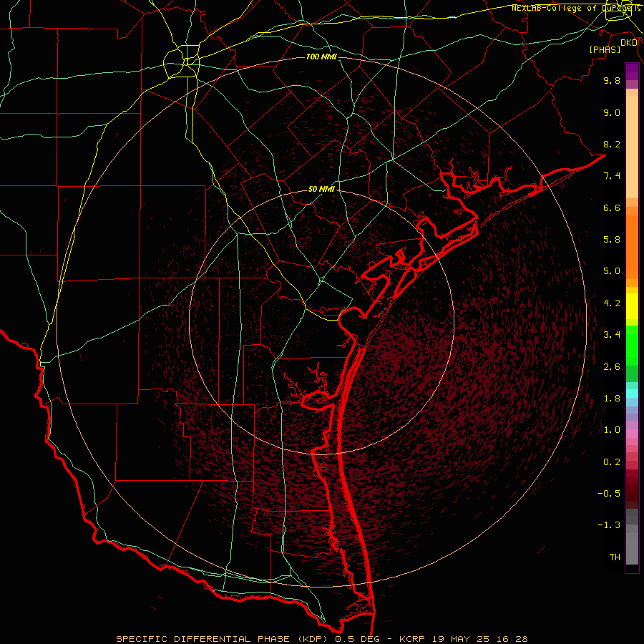Pick the yellow segment of the color bar
The height and width of the screenshot is (644, 644).
632,306
